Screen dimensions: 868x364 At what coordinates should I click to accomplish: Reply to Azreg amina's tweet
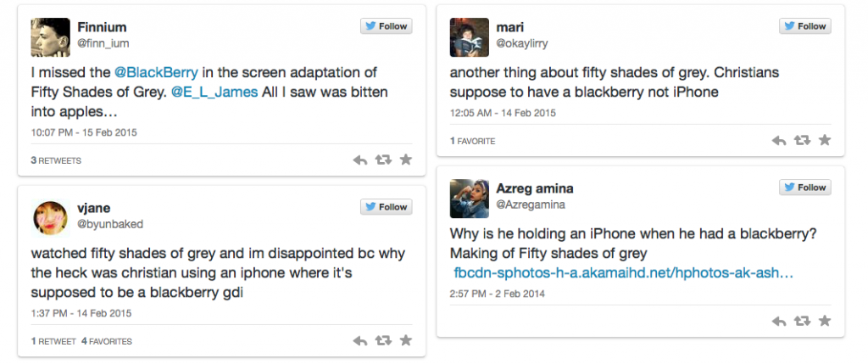click(778, 321)
